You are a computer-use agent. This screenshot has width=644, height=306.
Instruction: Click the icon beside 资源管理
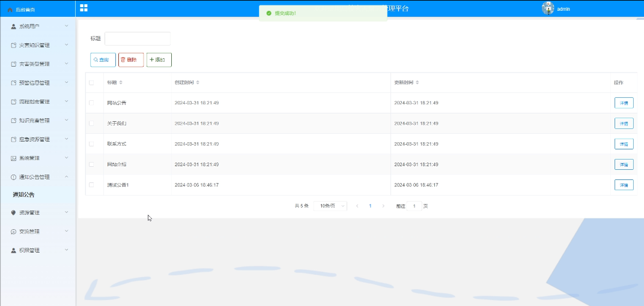tap(14, 212)
